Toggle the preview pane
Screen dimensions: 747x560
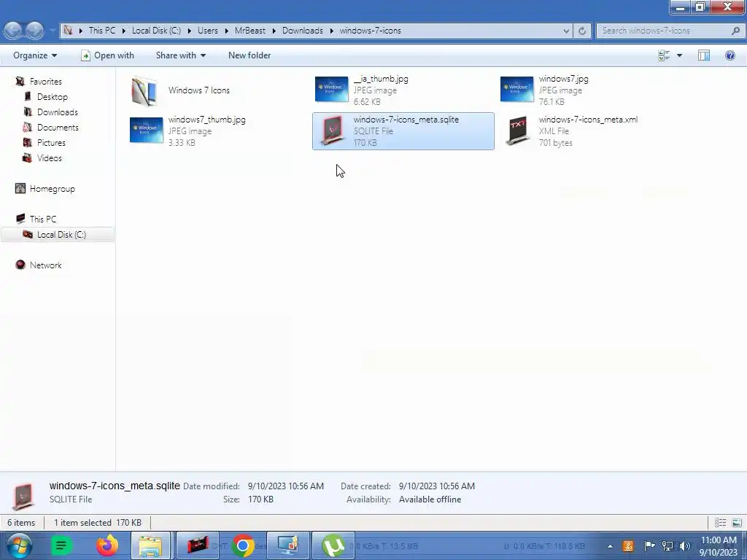pos(704,55)
